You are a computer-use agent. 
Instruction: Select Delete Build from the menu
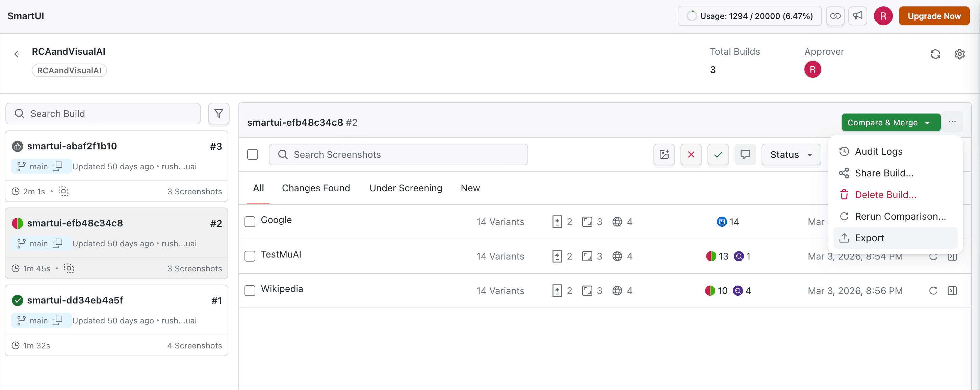(x=886, y=194)
